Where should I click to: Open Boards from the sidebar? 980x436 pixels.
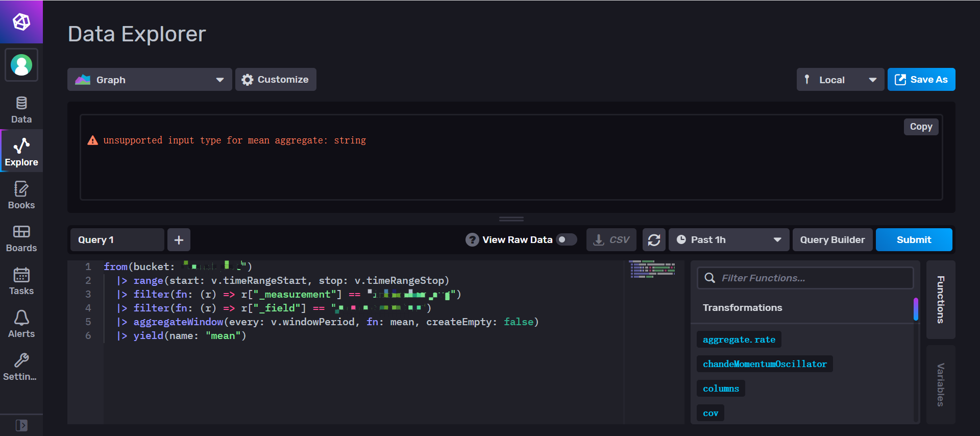[x=21, y=238]
